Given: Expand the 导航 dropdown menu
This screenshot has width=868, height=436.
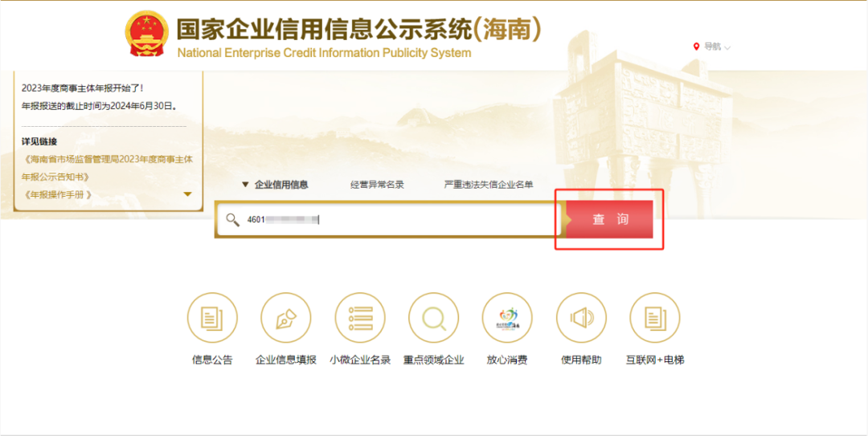Looking at the screenshot, I should [x=717, y=47].
